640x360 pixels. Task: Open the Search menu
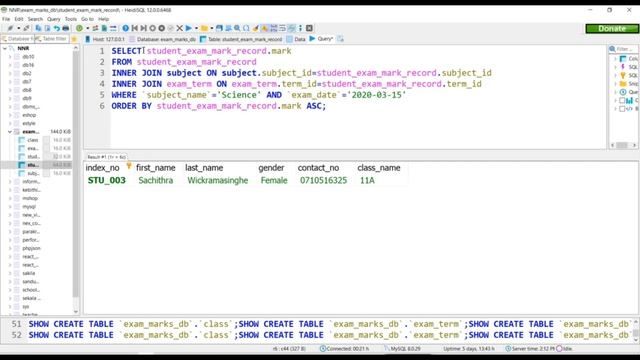tap(35, 19)
